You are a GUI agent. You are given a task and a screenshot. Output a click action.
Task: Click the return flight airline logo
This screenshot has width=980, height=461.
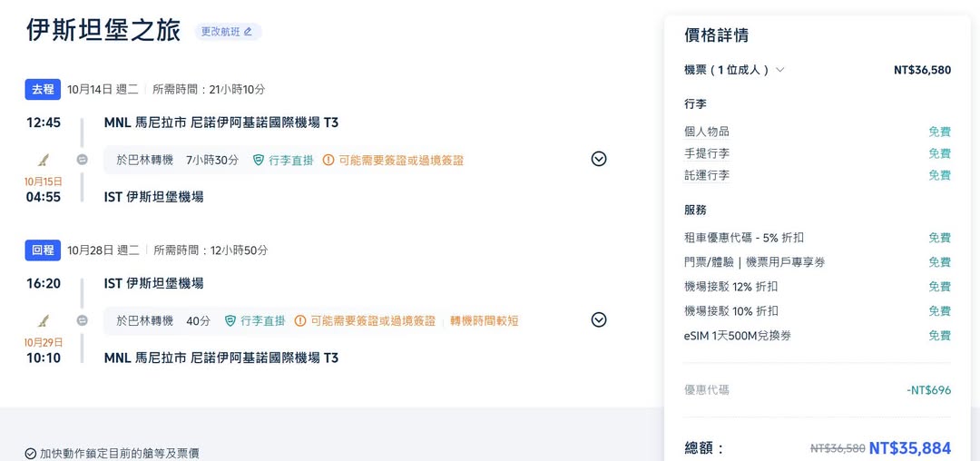pos(44,320)
